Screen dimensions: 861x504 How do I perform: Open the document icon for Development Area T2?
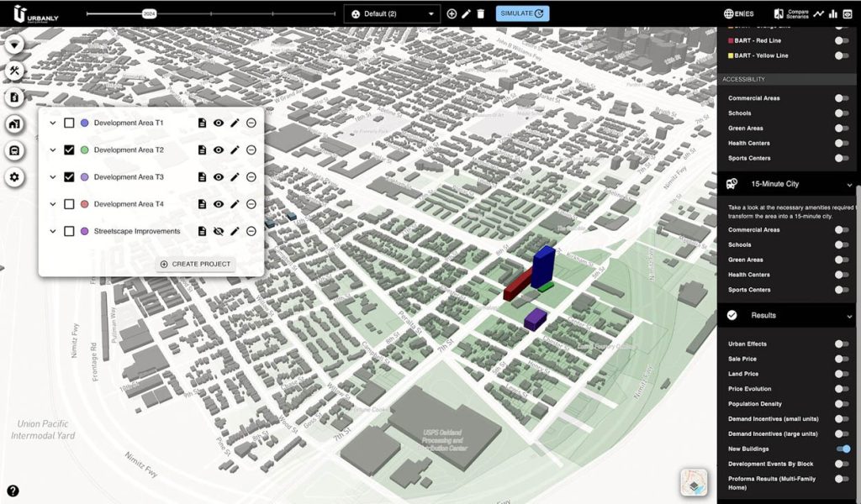202,150
